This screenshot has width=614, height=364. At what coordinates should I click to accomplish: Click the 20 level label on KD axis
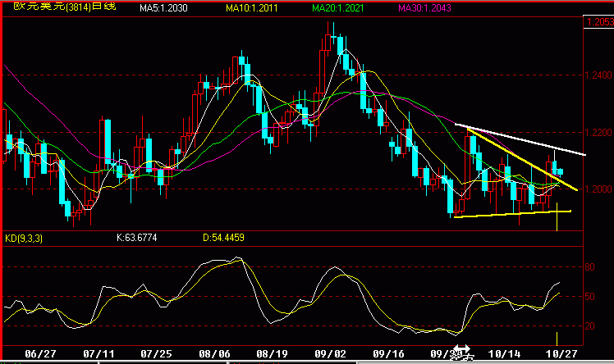(589, 326)
